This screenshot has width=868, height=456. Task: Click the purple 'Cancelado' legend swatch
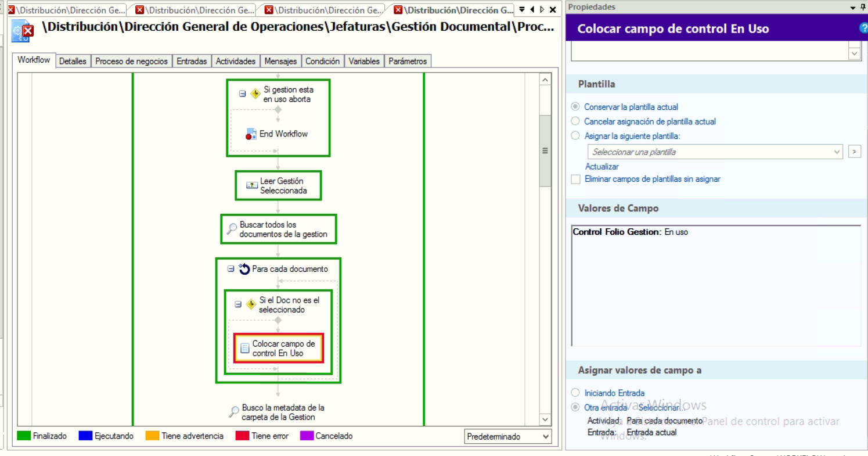(307, 436)
